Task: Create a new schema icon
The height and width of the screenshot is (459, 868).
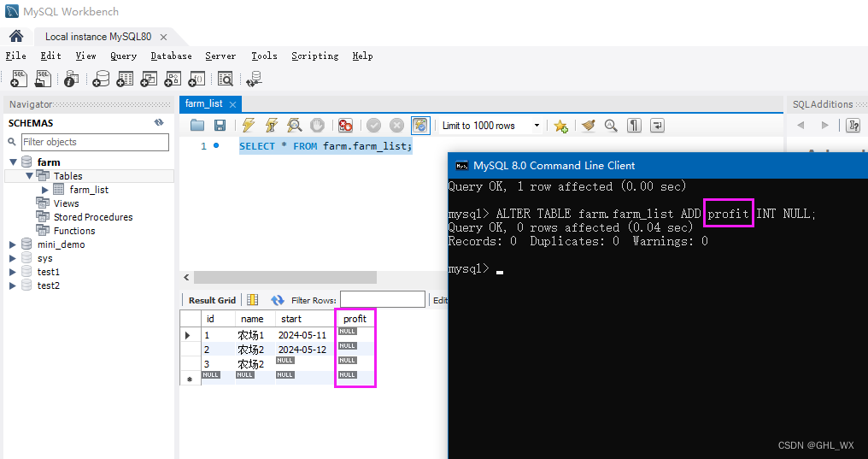Action: click(x=101, y=79)
